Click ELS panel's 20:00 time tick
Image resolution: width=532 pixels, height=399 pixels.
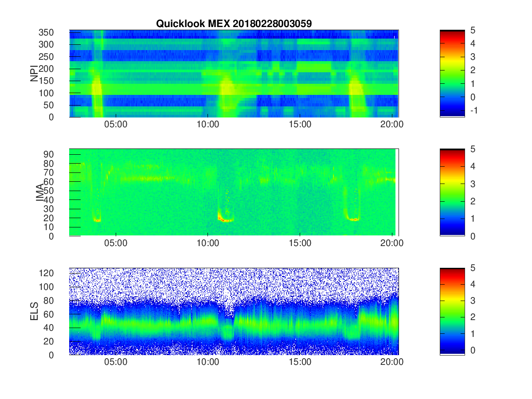click(392, 362)
